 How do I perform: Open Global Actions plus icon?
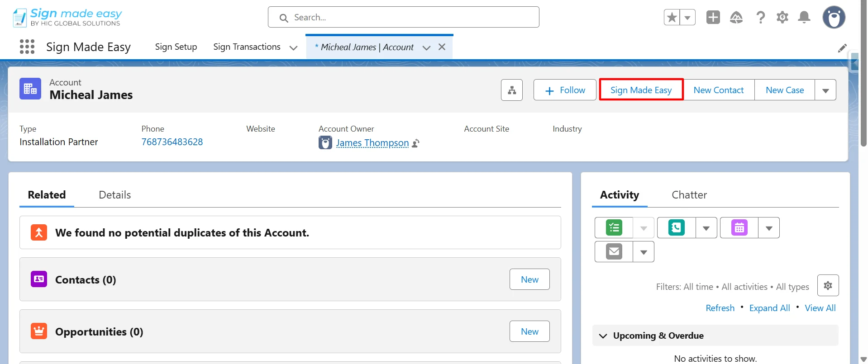click(x=713, y=17)
